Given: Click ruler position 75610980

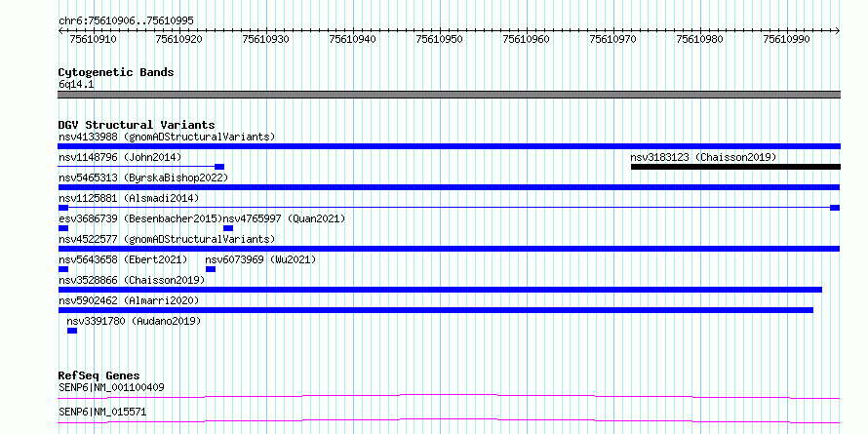Looking at the screenshot, I should tap(700, 39).
